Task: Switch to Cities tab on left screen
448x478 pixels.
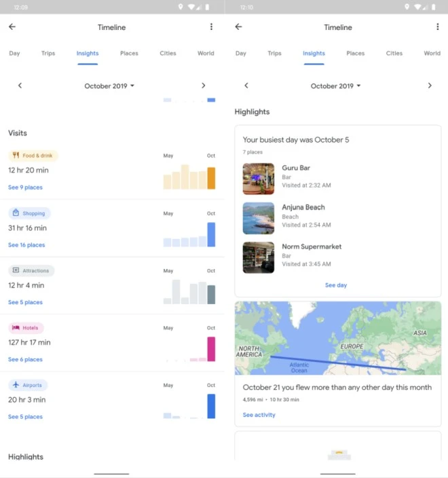Action: 168,54
